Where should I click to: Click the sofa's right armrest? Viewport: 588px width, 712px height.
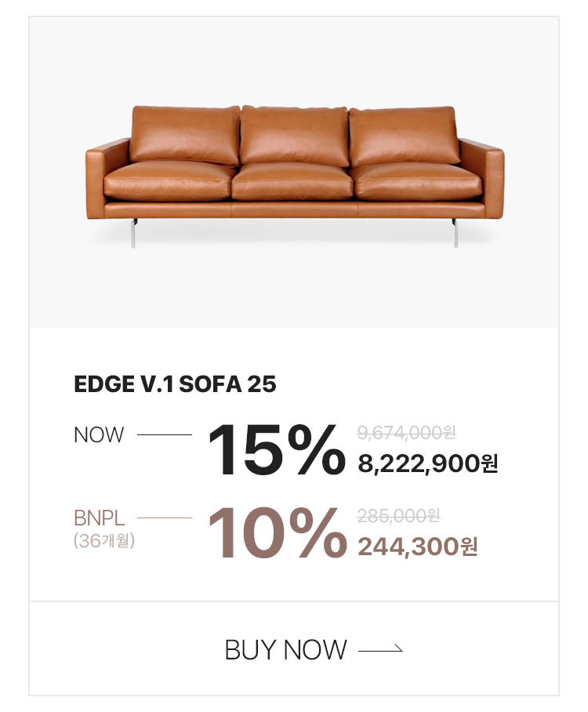pyautogui.click(x=483, y=171)
